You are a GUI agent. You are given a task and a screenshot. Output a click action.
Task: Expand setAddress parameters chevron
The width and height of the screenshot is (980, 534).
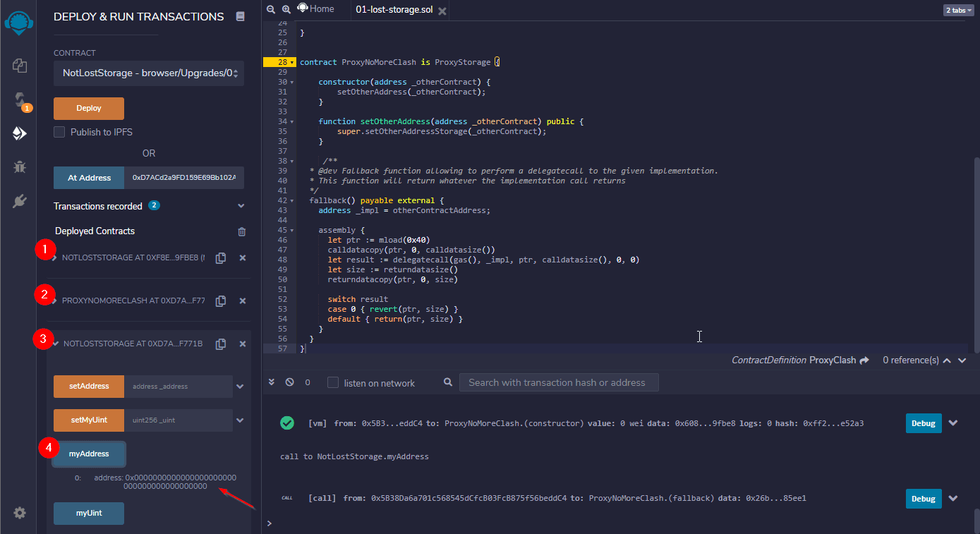click(240, 387)
